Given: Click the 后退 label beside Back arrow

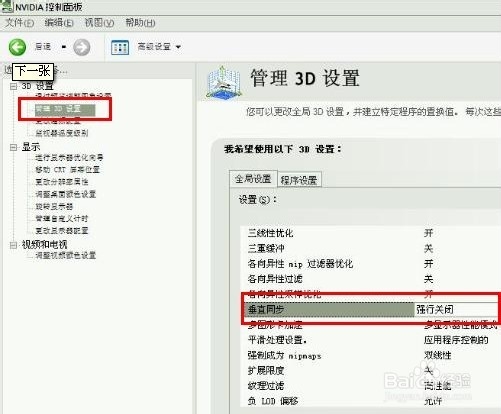Looking at the screenshot, I should pos(43,47).
